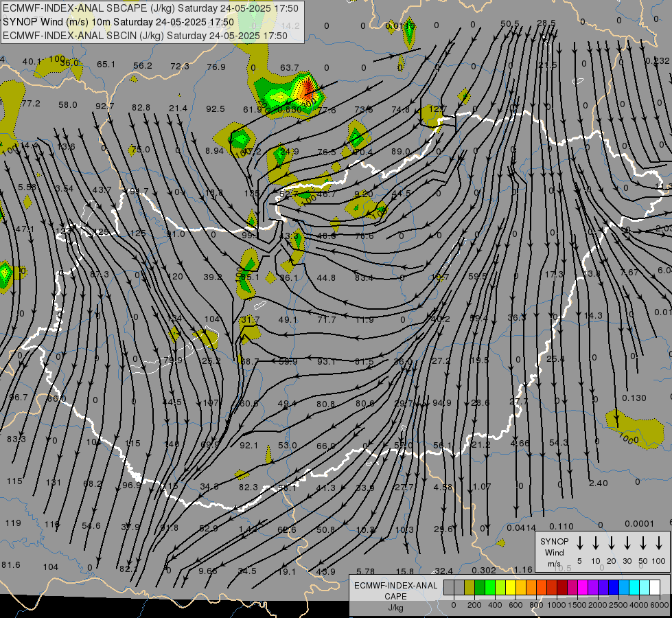This screenshot has height=618, width=672.
Task: Click the 58.0 value on the map
Action: pos(68,104)
